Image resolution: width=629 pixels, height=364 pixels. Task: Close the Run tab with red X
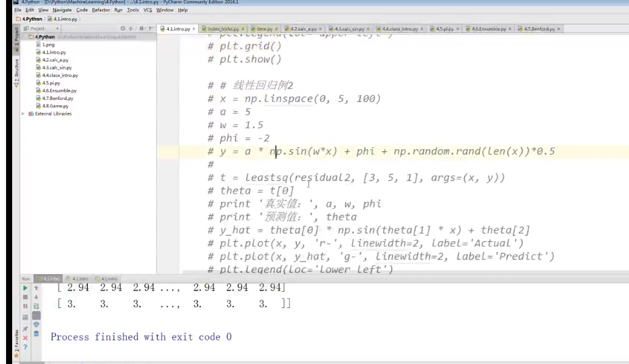point(25,338)
